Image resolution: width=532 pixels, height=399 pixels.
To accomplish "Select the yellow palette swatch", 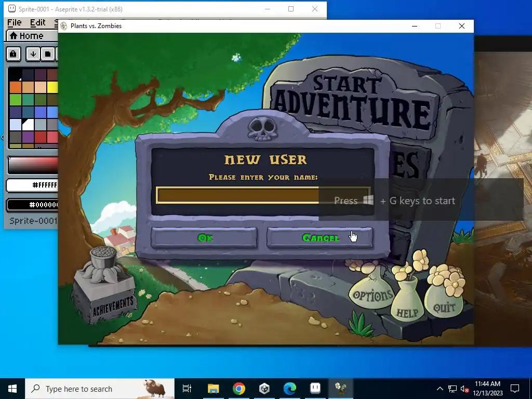I will [x=52, y=87].
